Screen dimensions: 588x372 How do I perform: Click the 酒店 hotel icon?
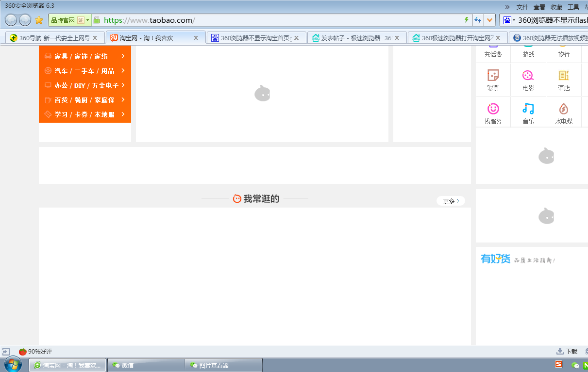(x=564, y=75)
